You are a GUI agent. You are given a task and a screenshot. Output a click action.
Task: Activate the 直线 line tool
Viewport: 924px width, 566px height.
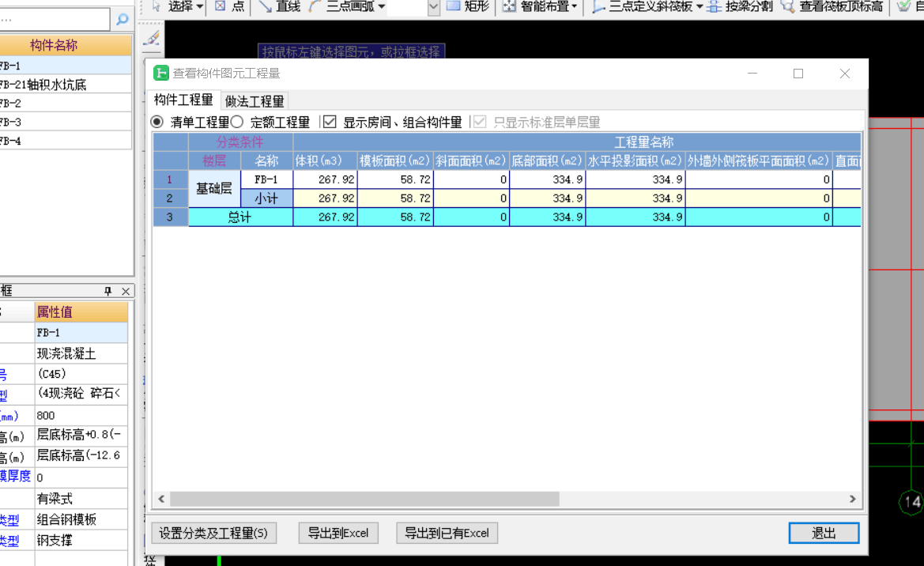281,6
